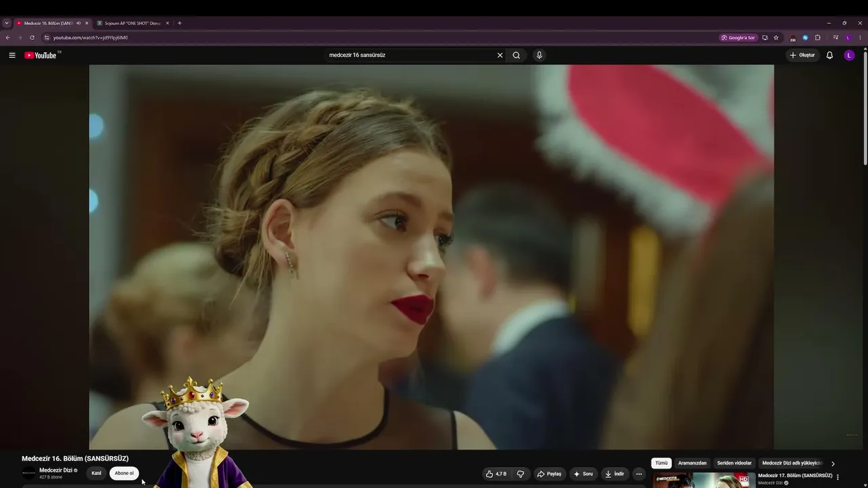
Task: Go back in browser history
Action: pos(7,38)
